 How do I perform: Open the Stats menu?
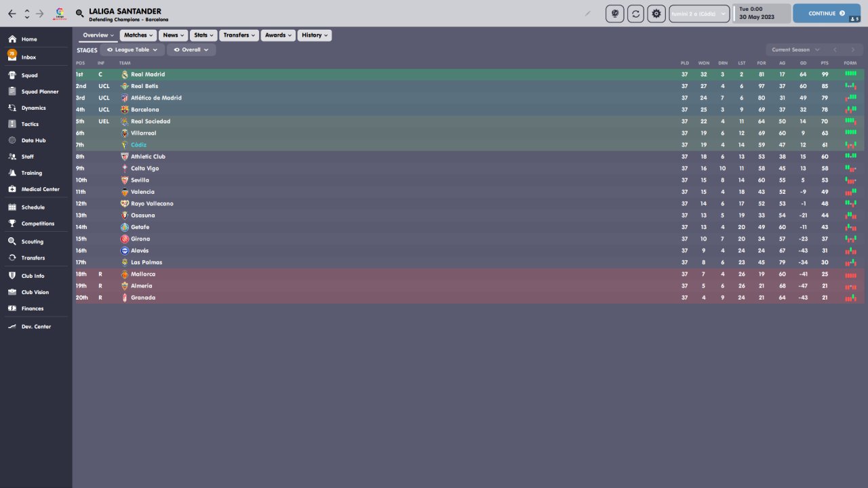[x=204, y=35]
